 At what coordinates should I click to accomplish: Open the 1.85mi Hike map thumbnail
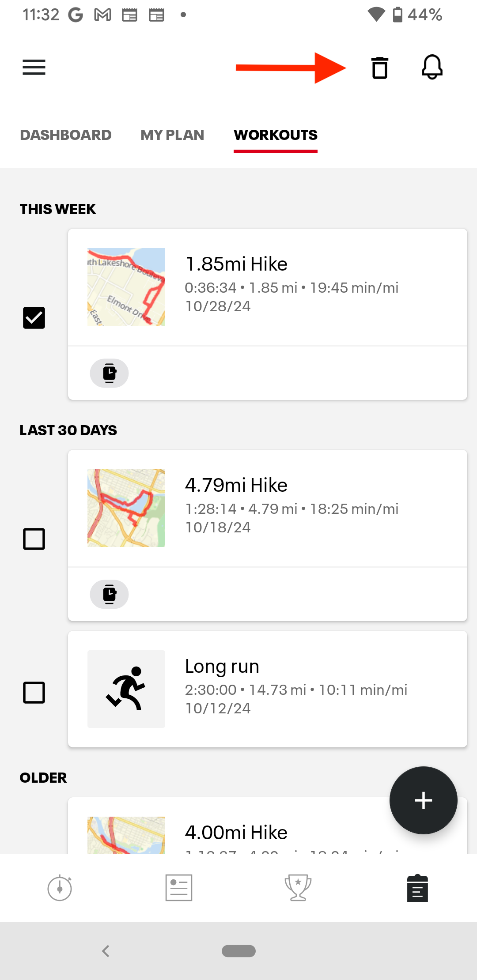126,287
